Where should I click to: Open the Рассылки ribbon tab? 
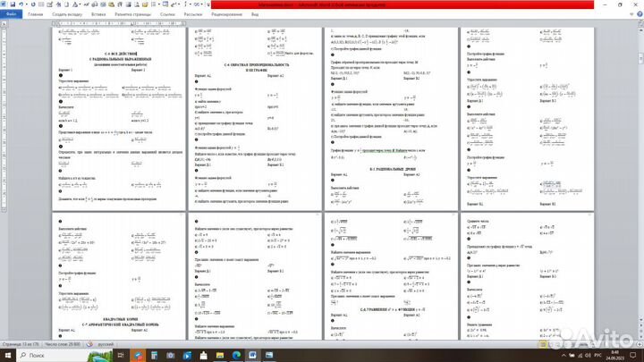pos(193,14)
